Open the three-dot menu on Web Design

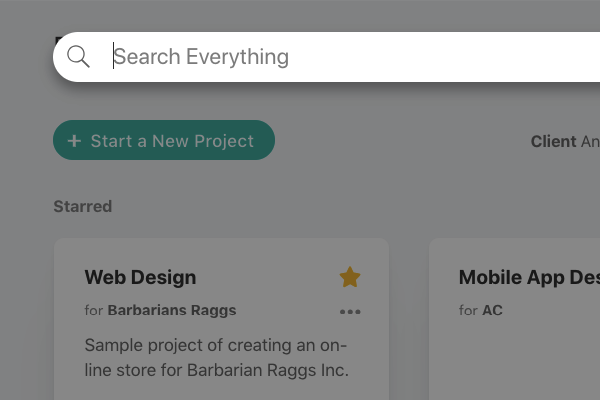point(350,312)
